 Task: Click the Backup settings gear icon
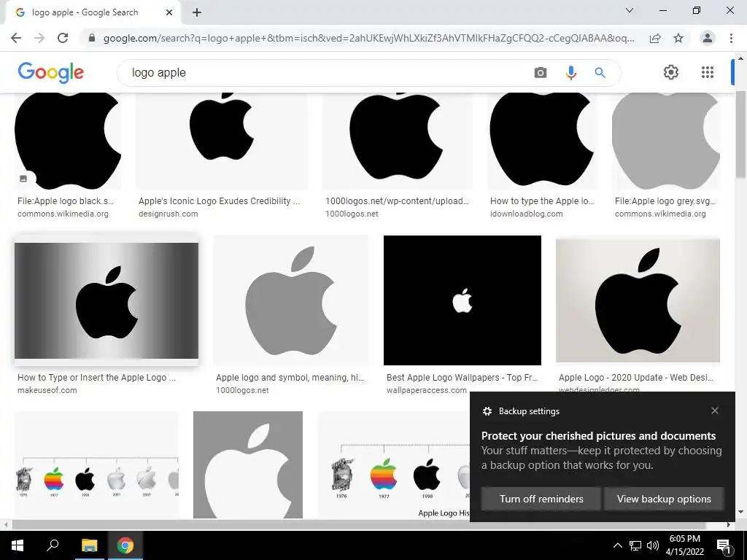[x=487, y=411]
